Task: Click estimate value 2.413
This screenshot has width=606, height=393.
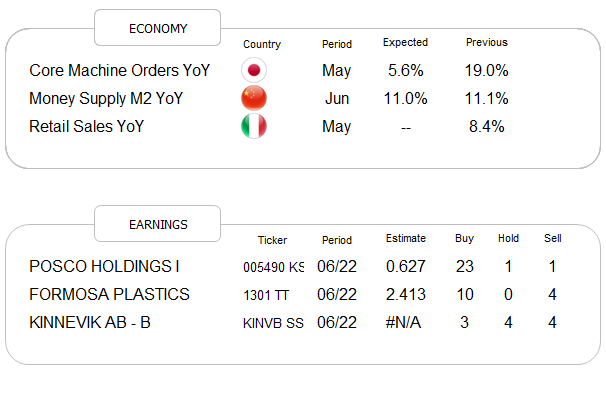Action: click(x=406, y=294)
